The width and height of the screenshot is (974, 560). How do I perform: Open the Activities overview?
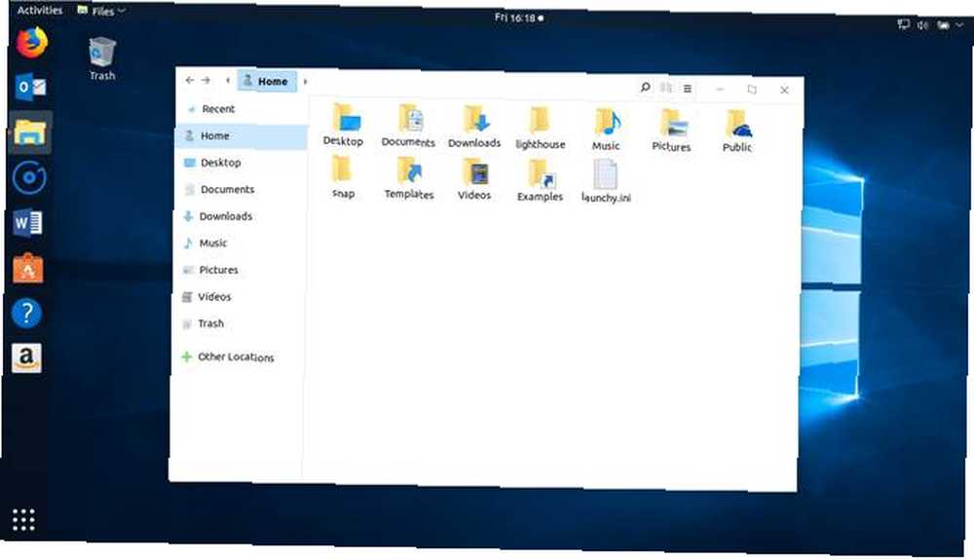(40, 10)
